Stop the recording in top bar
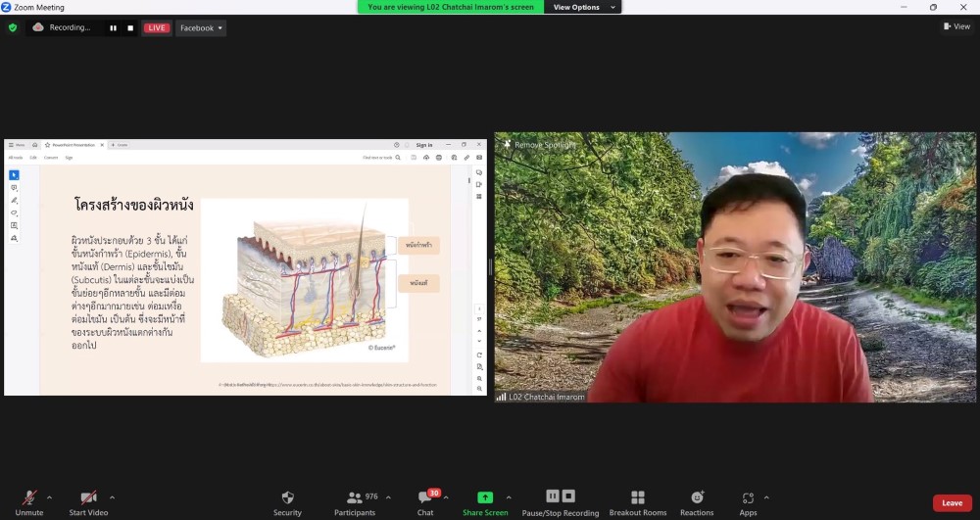Screen dimensions: 980x520 [x=130, y=28]
